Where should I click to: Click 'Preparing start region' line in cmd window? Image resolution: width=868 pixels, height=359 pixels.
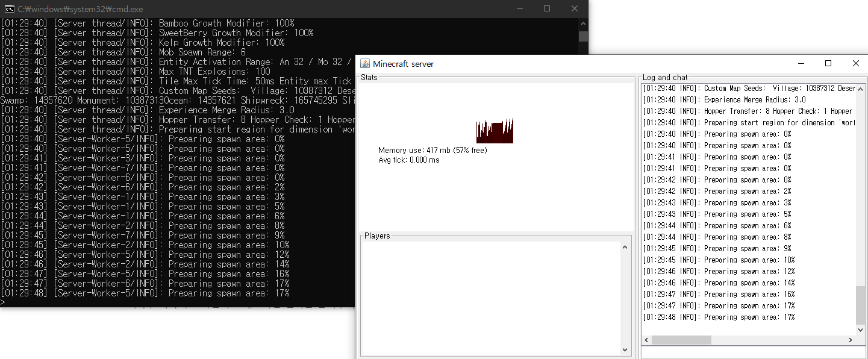(x=177, y=130)
